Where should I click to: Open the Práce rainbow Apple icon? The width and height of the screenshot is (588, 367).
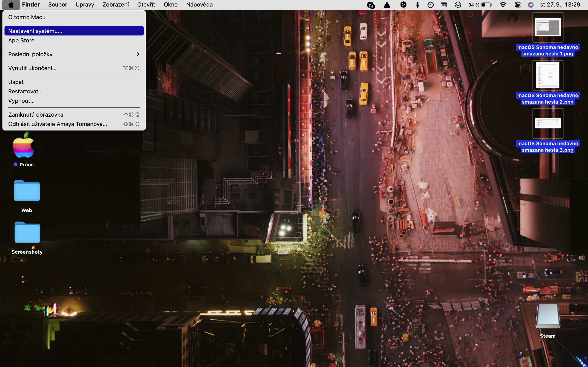click(23, 145)
